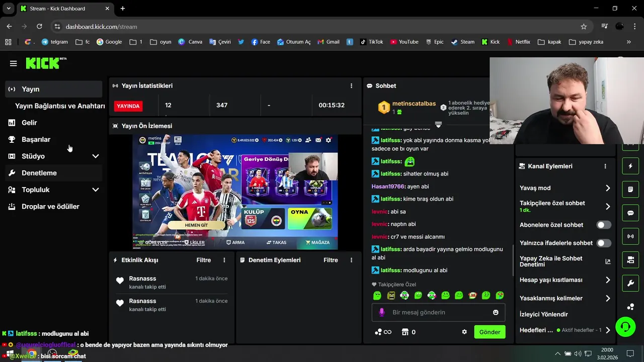Open Yavaş mod settings chevron

608,188
